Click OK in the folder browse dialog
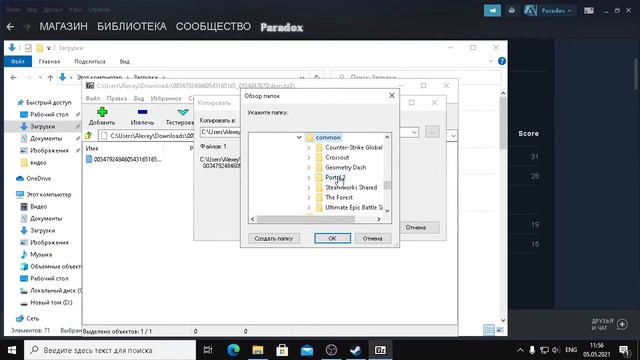Image resolution: width=640 pixels, height=360 pixels. 332,238
